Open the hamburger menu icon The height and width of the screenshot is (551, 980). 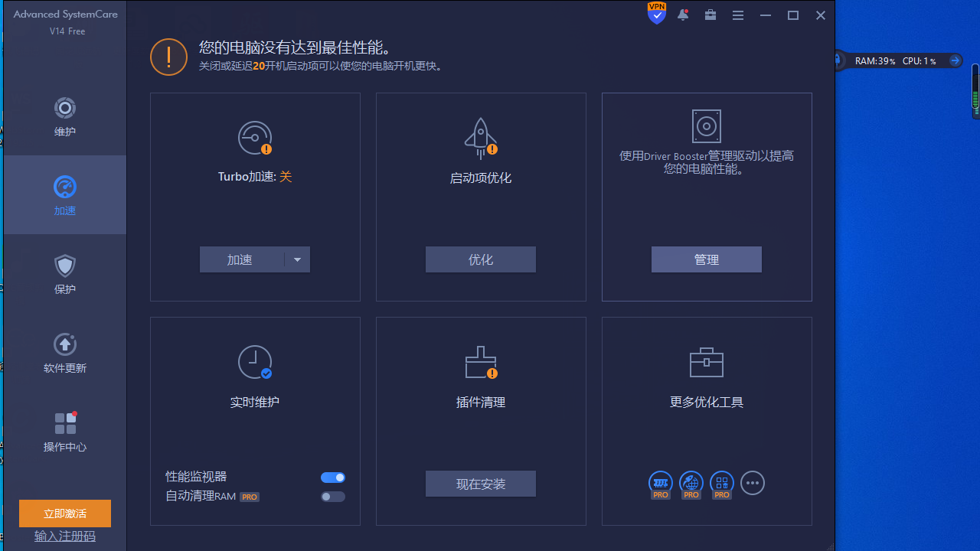coord(737,15)
